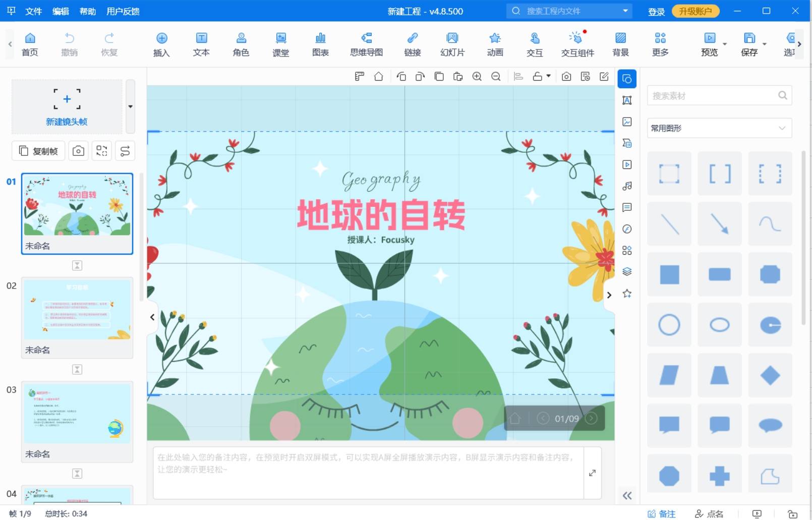Select the music note icon in sidebar

[x=627, y=186]
